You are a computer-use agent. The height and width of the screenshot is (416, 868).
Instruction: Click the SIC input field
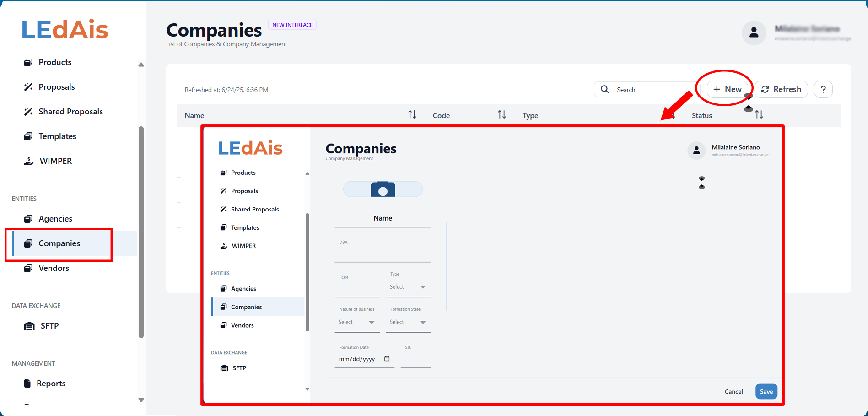coord(415,359)
